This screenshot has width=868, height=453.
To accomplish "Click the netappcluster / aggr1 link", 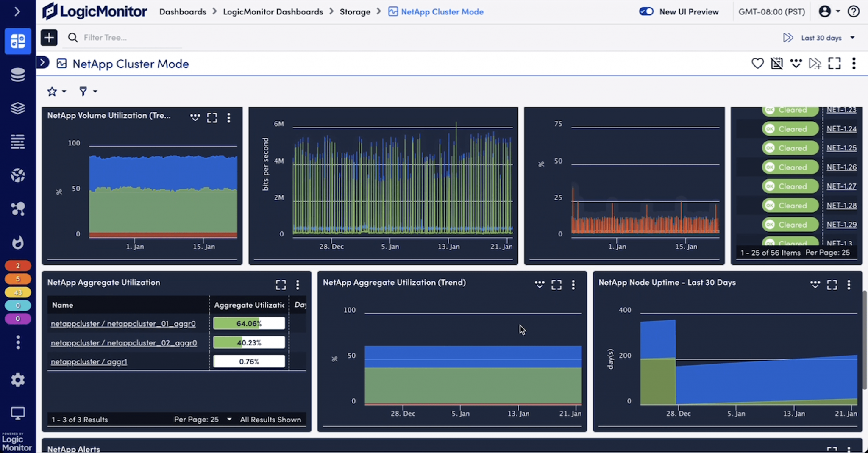I will (x=89, y=361).
